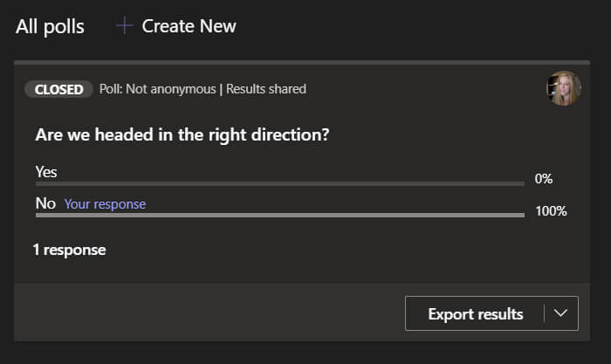Select the "No" answer option label

tap(45, 203)
